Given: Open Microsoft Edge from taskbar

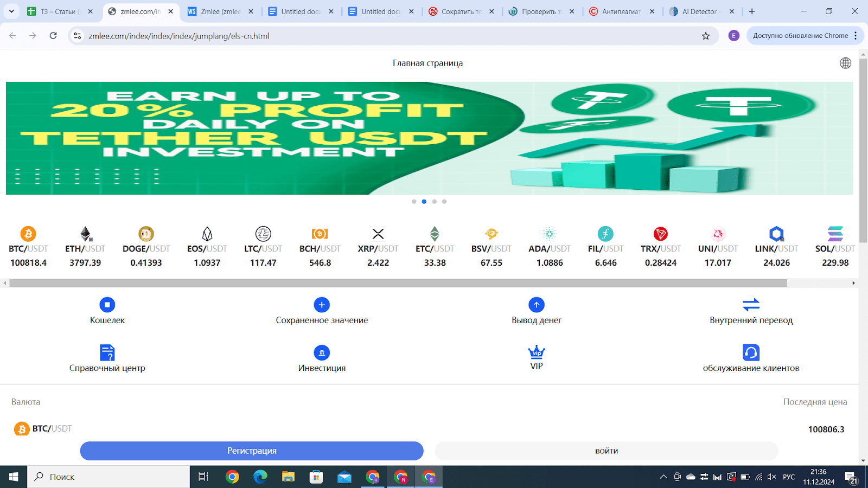Looking at the screenshot, I should pos(260,477).
